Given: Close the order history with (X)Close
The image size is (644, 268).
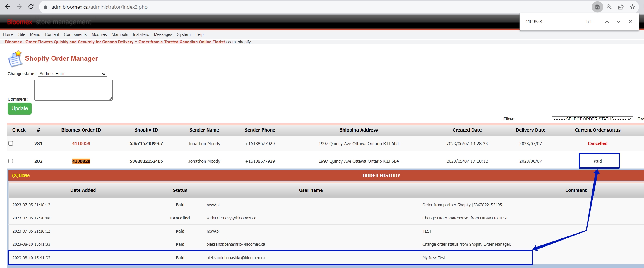Looking at the screenshot, I should pos(21,175).
